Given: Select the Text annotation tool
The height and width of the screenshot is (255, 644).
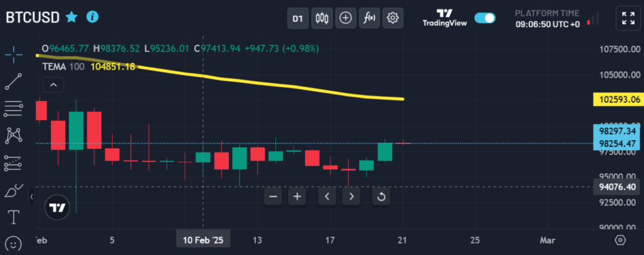Looking at the screenshot, I should point(14,217).
